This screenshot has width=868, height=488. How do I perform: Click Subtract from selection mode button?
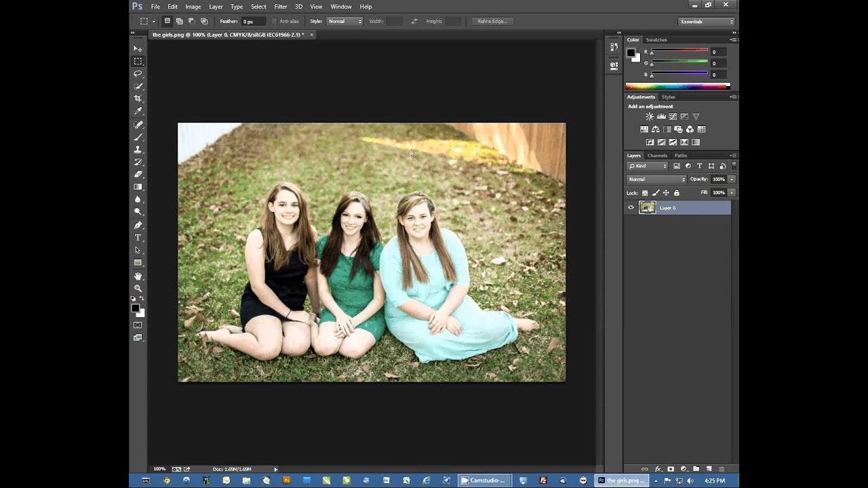[191, 21]
